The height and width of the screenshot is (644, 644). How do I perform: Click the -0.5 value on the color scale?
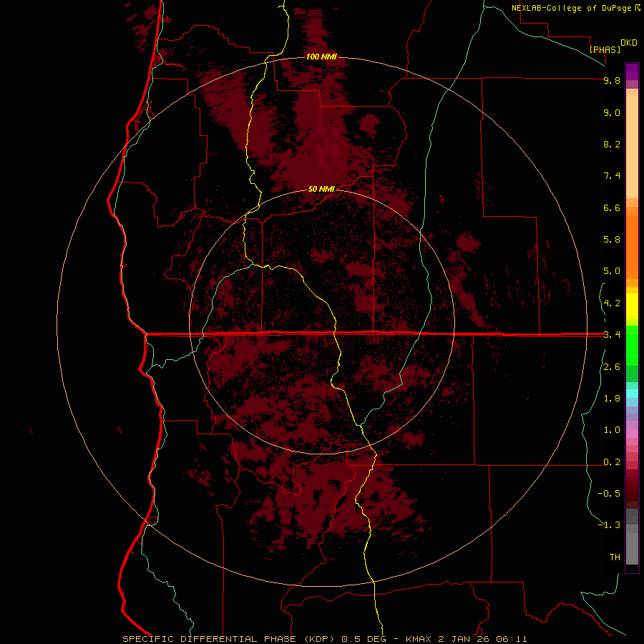point(609,494)
